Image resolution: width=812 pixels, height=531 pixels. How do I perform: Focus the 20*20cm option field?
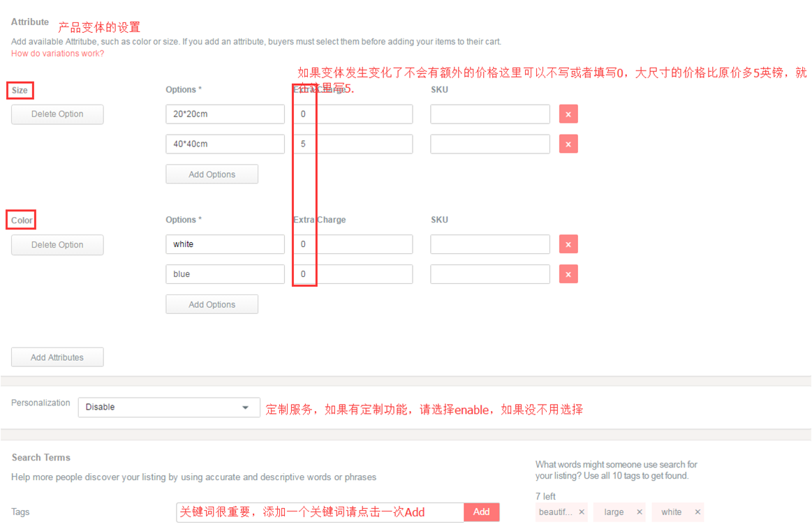click(x=226, y=114)
